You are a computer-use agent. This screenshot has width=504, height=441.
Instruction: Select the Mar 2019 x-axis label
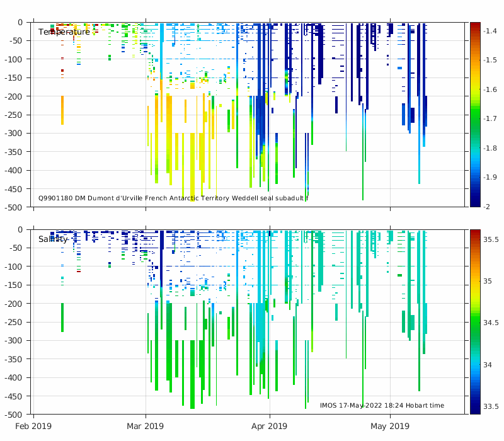(x=146, y=427)
